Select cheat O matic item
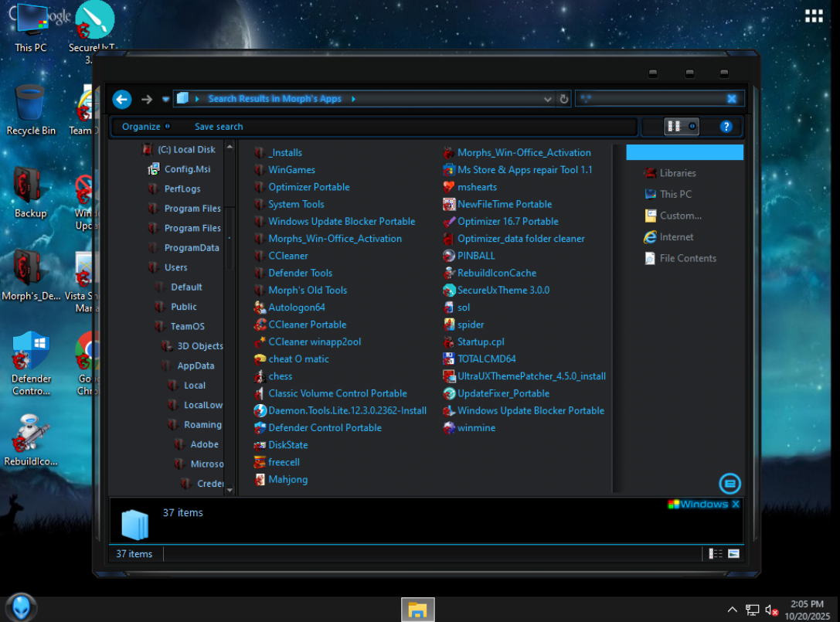The image size is (840, 622). pos(291,359)
